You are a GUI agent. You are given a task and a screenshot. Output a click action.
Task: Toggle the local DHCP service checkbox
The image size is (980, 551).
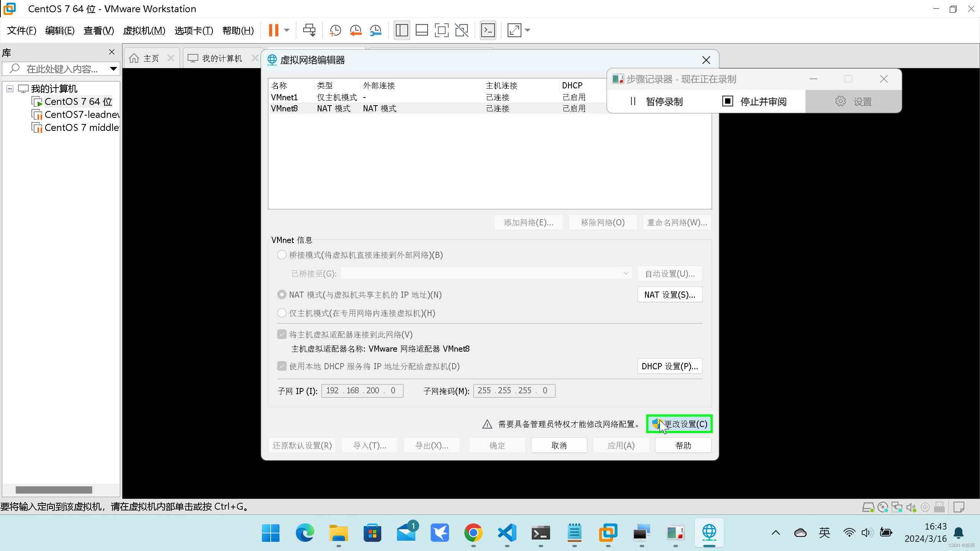point(282,366)
